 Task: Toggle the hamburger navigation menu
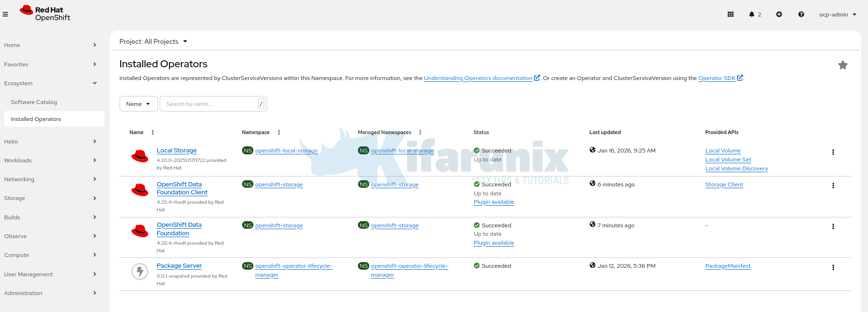[5, 14]
